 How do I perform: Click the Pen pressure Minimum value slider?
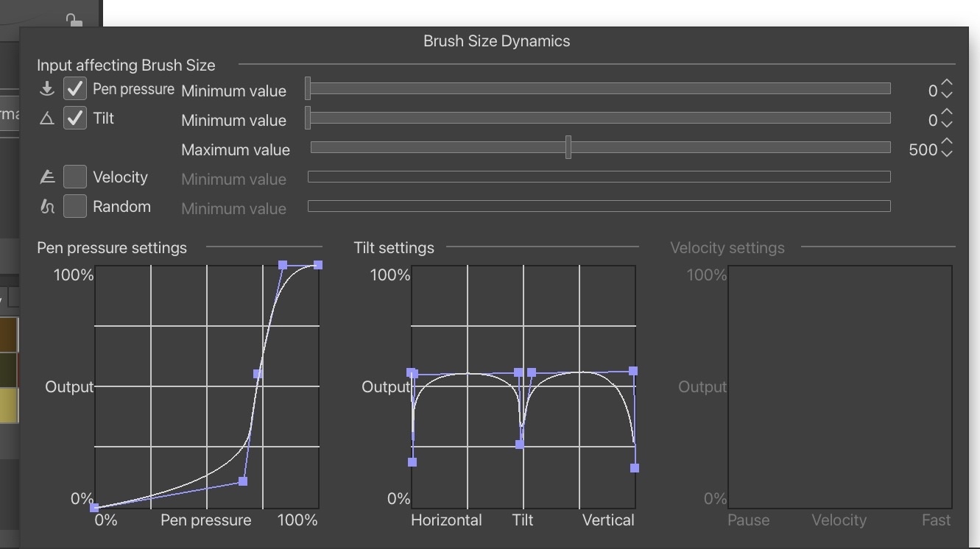[x=599, y=89]
